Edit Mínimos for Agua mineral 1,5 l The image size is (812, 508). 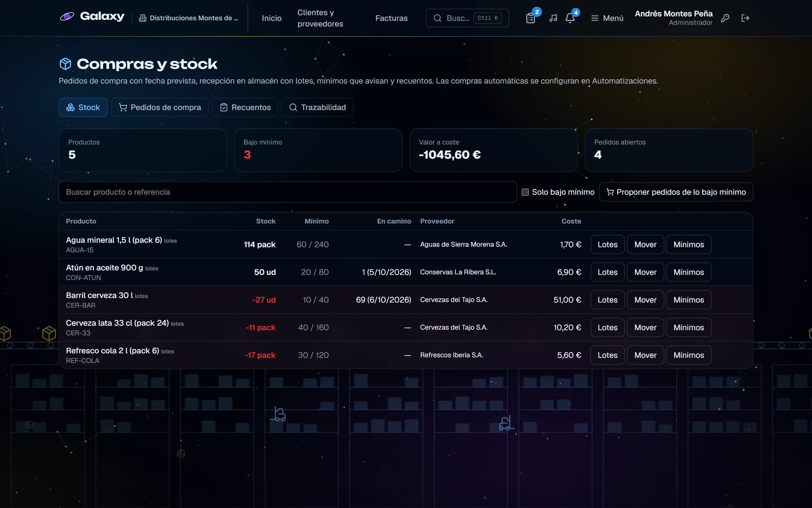tap(689, 245)
